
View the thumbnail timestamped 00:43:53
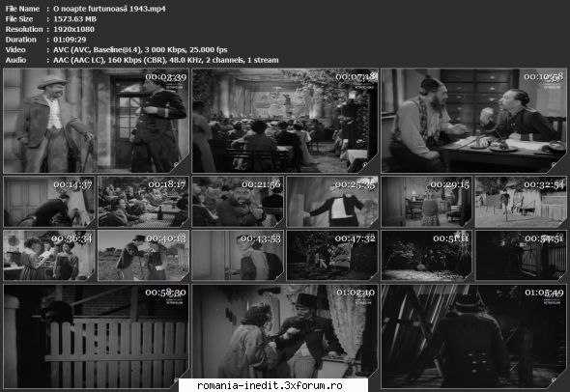(238, 256)
